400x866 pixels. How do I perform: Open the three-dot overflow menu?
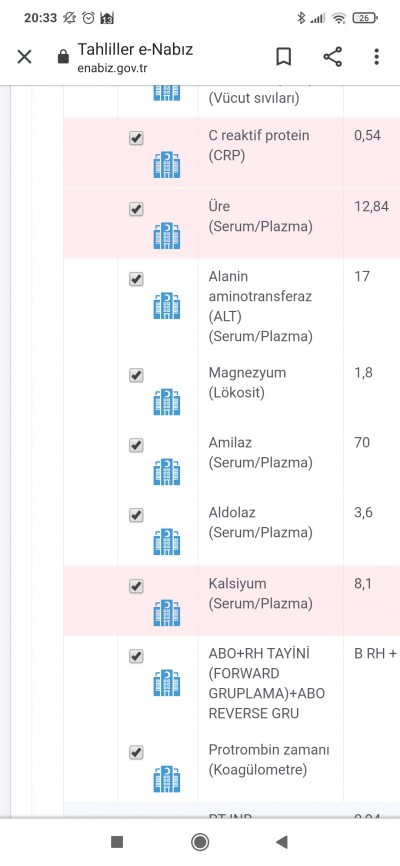(376, 56)
